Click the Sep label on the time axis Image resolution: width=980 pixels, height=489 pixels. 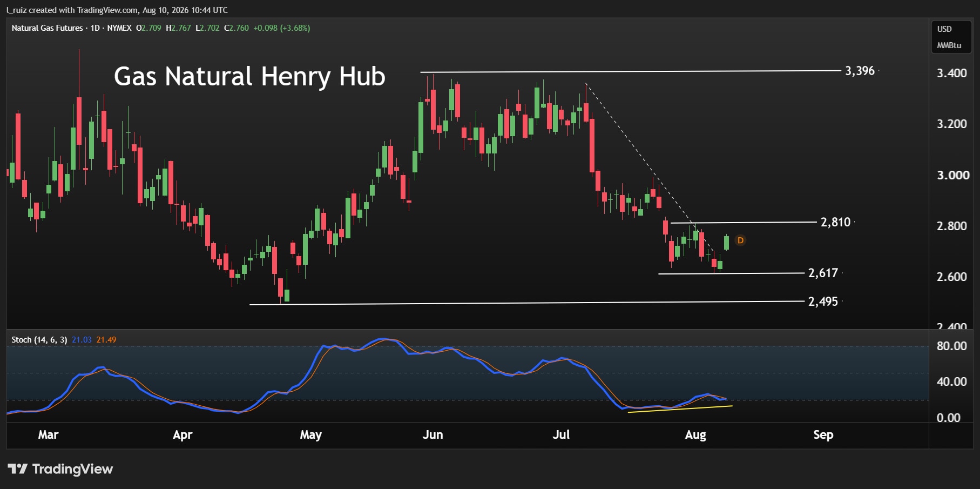pyautogui.click(x=823, y=435)
